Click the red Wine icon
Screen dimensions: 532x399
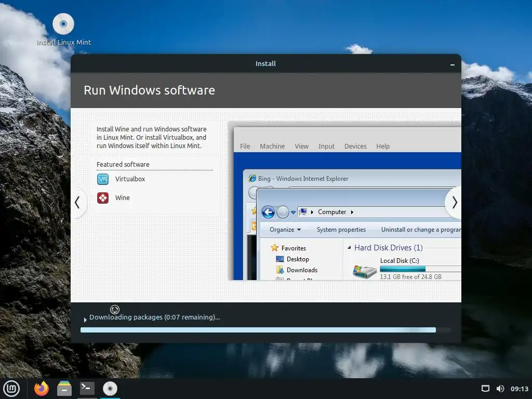pyautogui.click(x=103, y=198)
